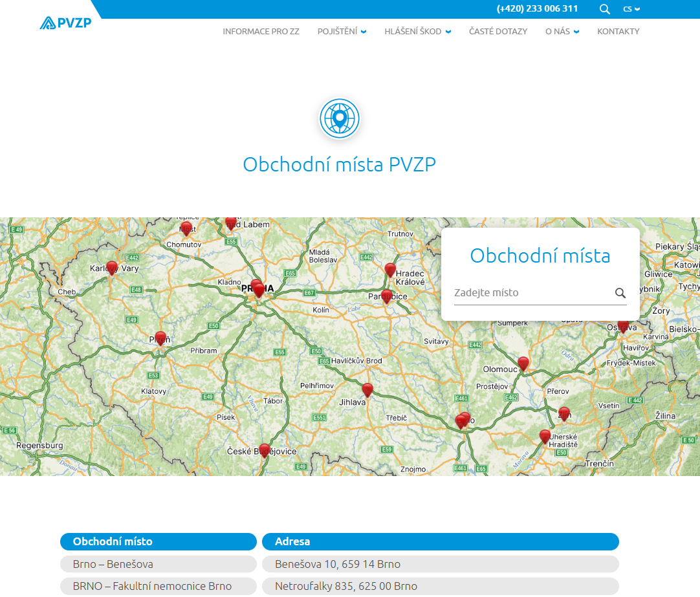Click the PVZP logo in the header

[x=65, y=23]
